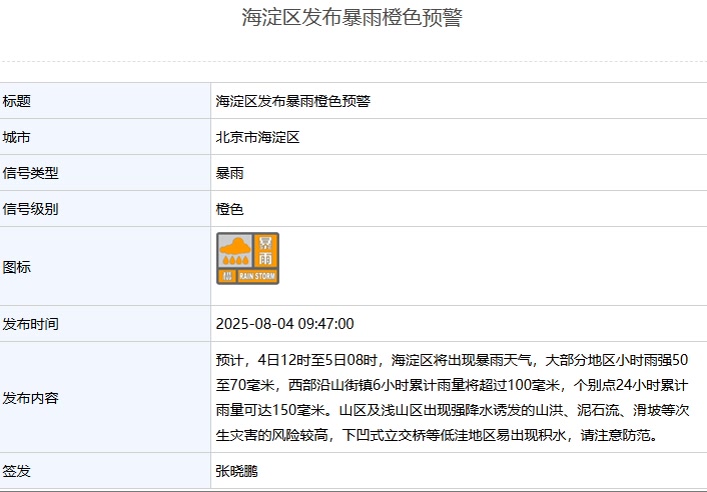This screenshot has width=707, height=492.
Task: Click the page heading 海淀区发布暴雨橙色预警
Action: point(352,18)
